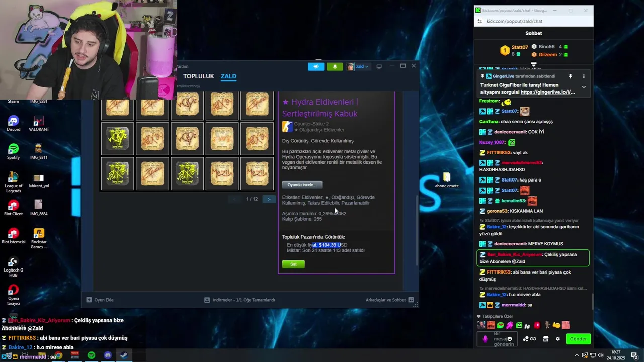644x362 pixels.
Task: Click username gorona53 in chat
Action: coord(497,211)
